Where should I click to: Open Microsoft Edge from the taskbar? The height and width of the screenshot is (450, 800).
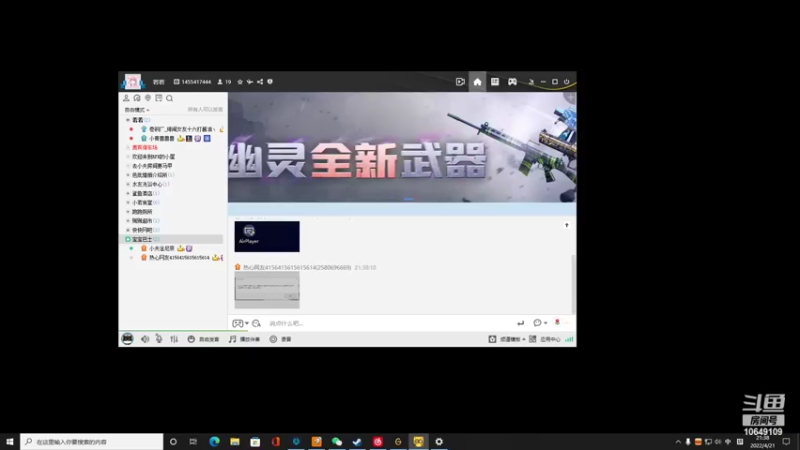[x=214, y=441]
